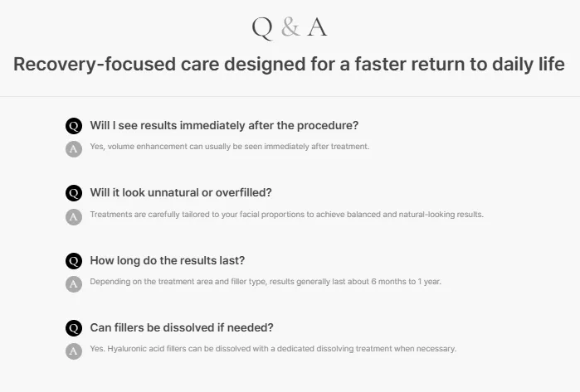Expand the 'Can fillers be dissolved if needed?' question
Screen dimensions: 580x392
(x=182, y=327)
